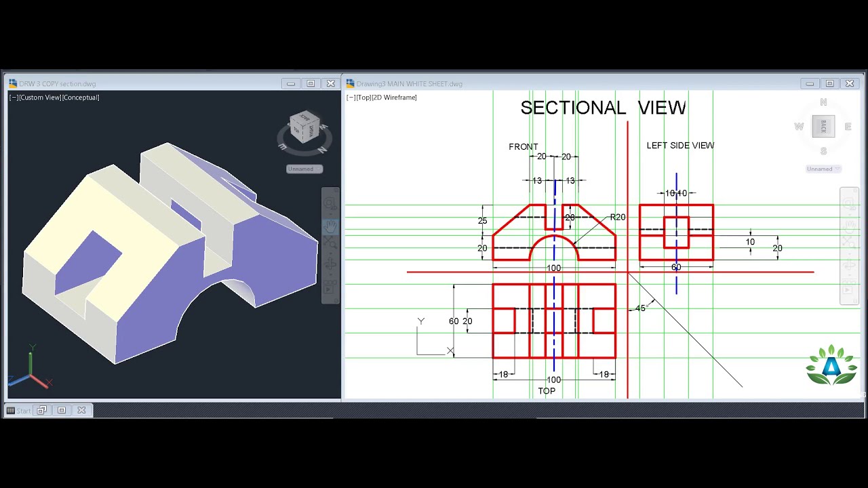
Task: Open [Custom View] viewport control in 3D window
Action: (39, 98)
